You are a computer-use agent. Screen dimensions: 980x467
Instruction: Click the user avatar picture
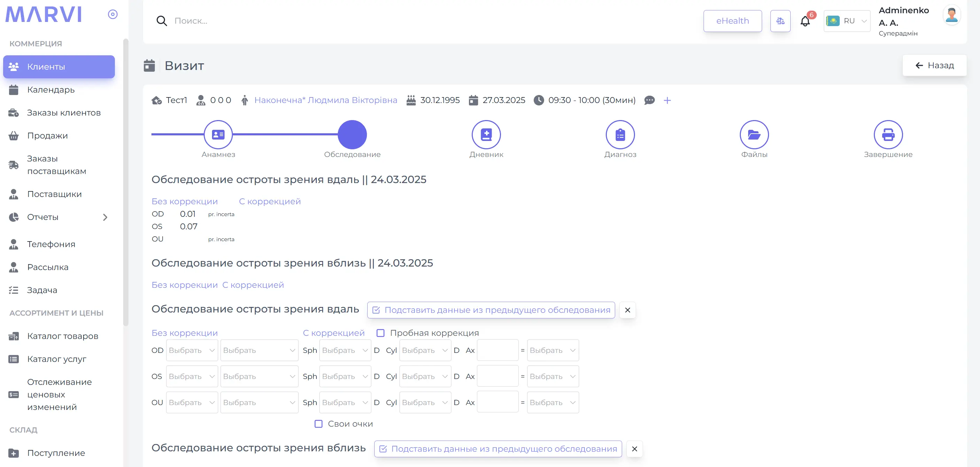952,16
